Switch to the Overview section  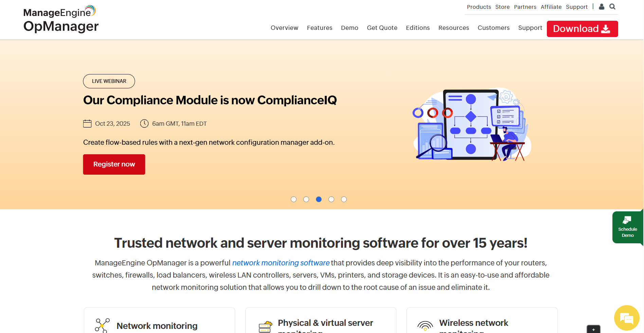click(x=284, y=28)
